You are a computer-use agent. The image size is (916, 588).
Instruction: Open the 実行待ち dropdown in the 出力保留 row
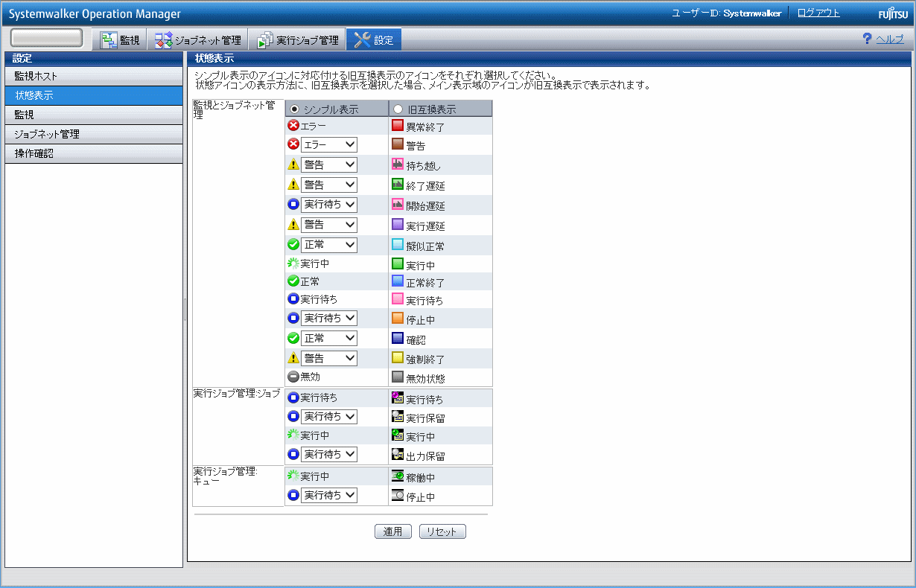(x=329, y=453)
